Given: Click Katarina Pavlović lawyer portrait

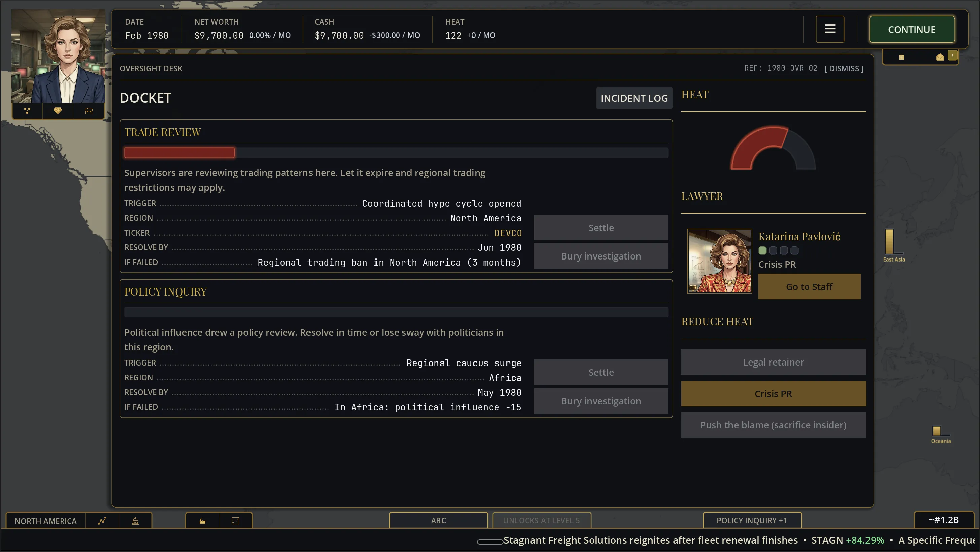Looking at the screenshot, I should coord(719,261).
